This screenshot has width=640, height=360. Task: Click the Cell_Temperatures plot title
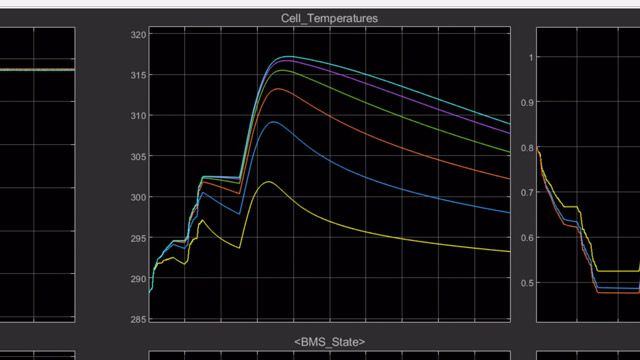[x=329, y=18]
